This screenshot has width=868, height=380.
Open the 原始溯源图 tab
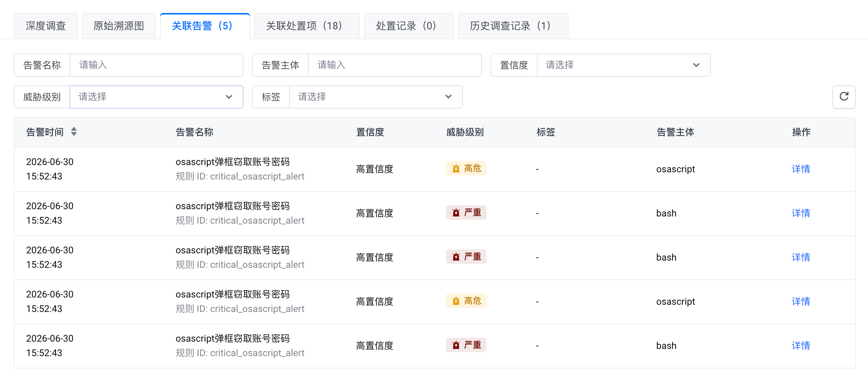click(x=119, y=26)
